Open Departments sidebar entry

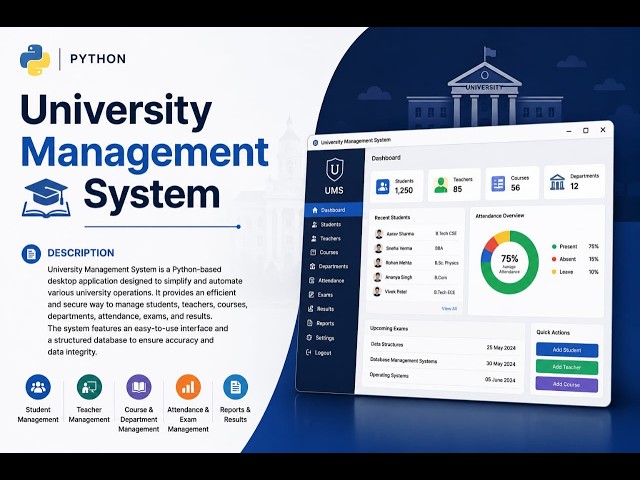329,266
